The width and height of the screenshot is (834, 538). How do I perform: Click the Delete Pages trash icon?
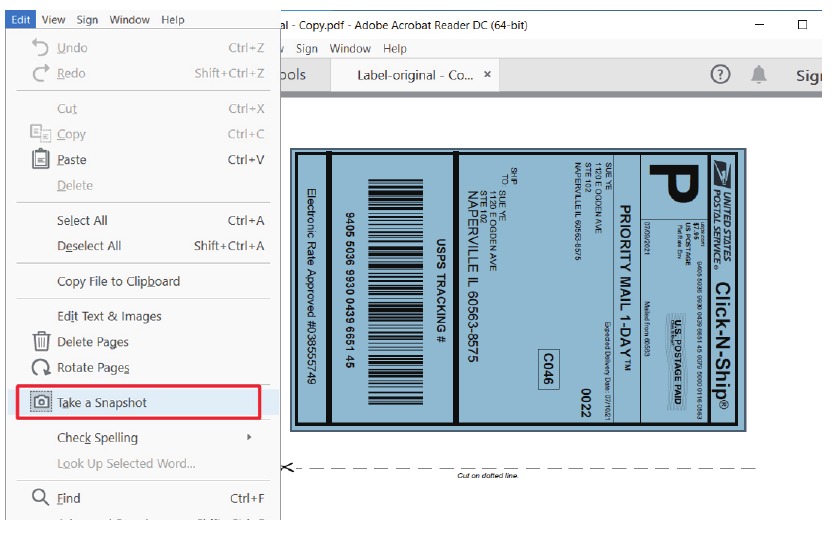(x=41, y=341)
